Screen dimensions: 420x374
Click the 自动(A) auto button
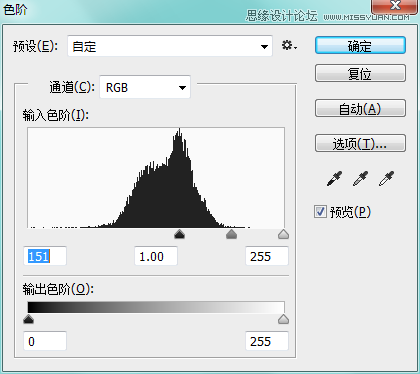pos(360,108)
